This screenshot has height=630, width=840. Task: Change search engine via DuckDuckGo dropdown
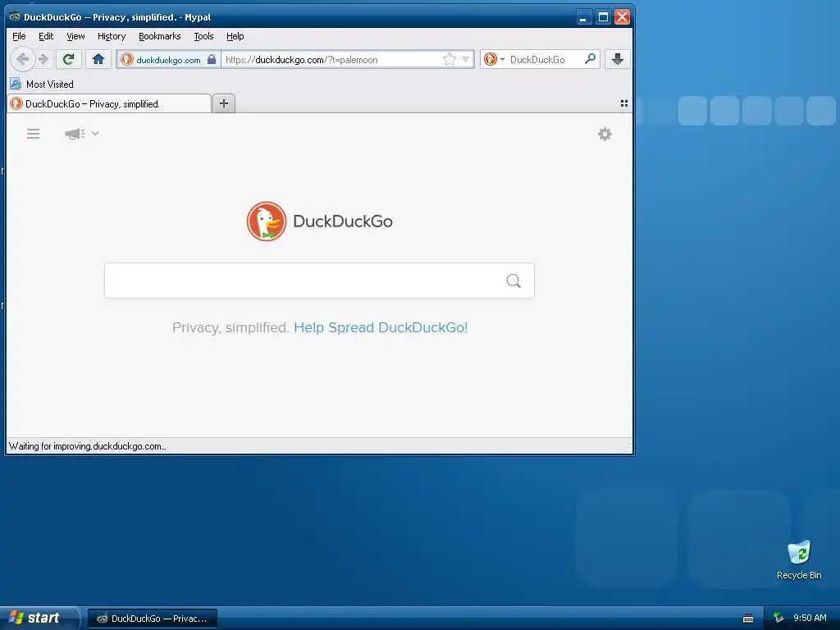pos(494,59)
